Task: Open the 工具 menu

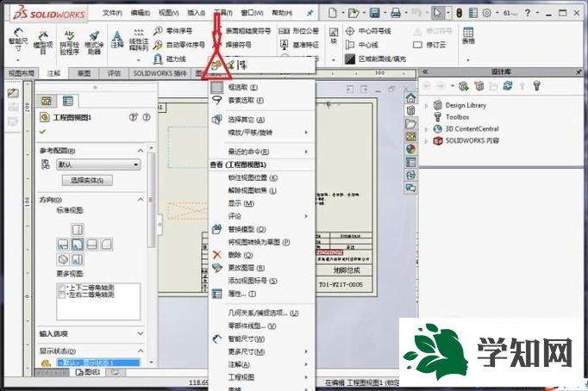Action: pyautogui.click(x=223, y=13)
